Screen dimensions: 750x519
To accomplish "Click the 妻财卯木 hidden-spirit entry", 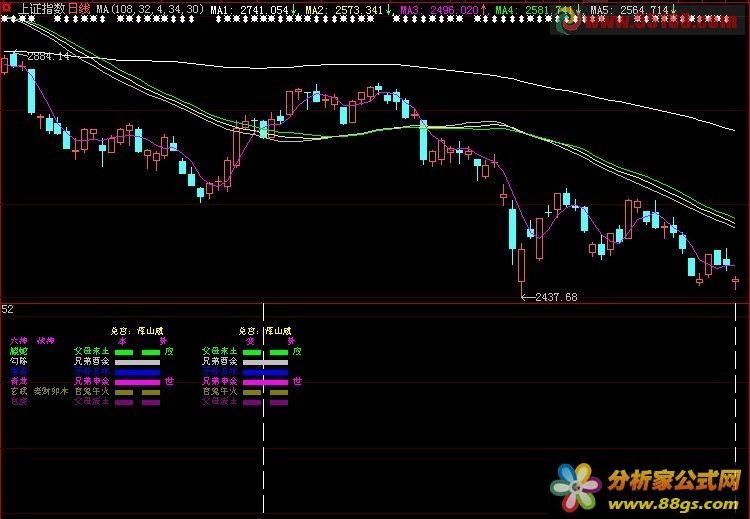I will 51,391.
